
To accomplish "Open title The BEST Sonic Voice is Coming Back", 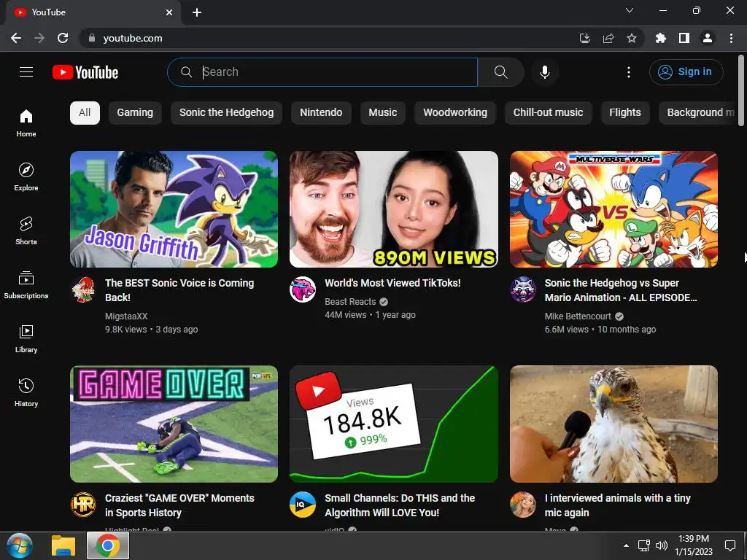I will click(179, 290).
